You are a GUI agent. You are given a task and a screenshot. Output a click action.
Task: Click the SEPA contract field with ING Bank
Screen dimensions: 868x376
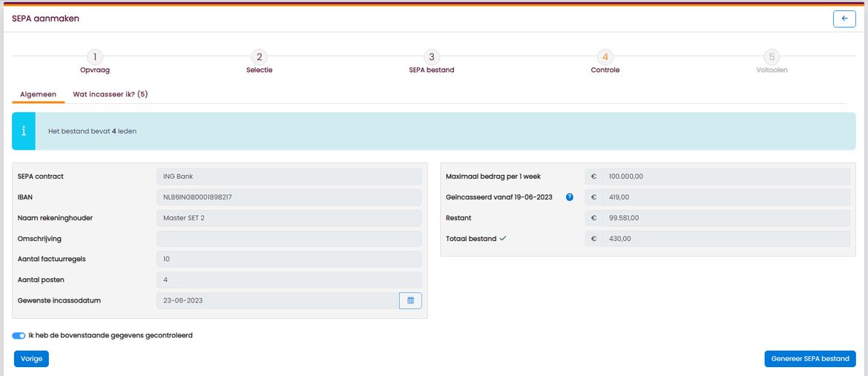(289, 177)
